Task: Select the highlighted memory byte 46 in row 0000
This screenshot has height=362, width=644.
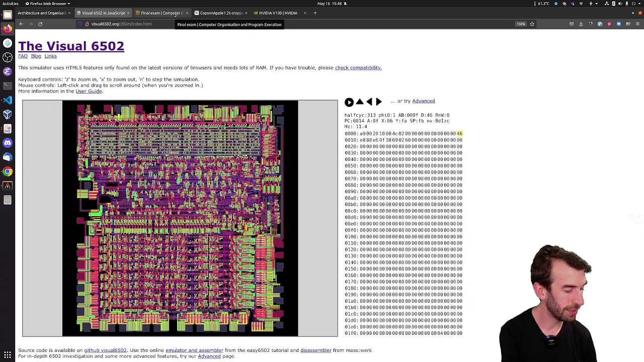Action: coord(459,134)
